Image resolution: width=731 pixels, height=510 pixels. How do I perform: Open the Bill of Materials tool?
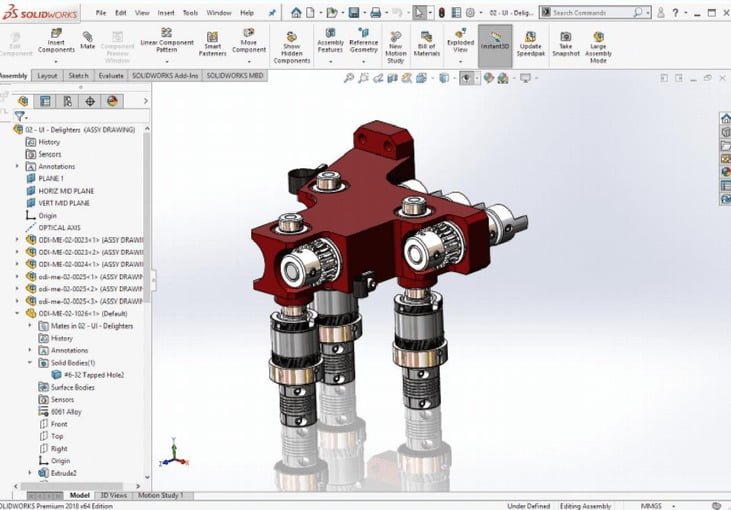(427, 44)
